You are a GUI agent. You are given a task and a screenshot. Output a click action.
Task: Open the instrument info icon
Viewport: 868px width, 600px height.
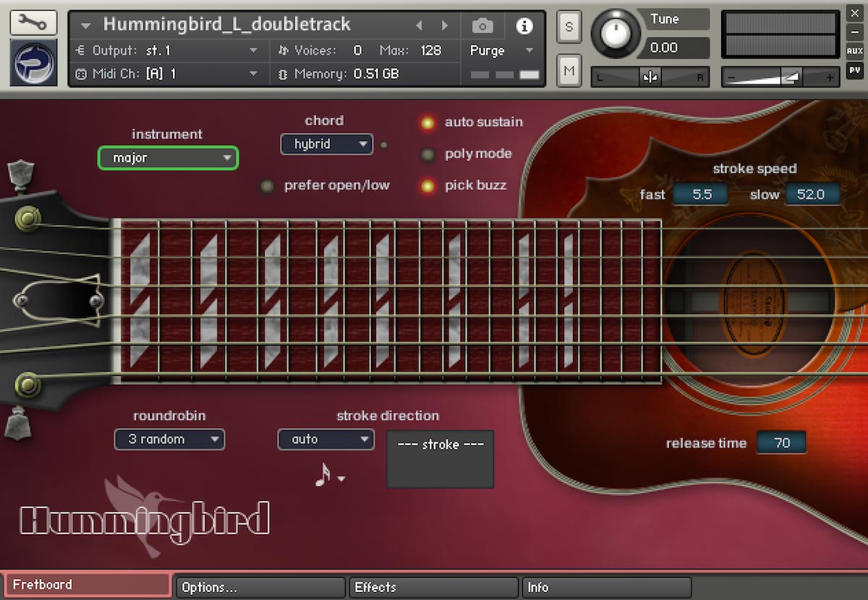point(524,27)
